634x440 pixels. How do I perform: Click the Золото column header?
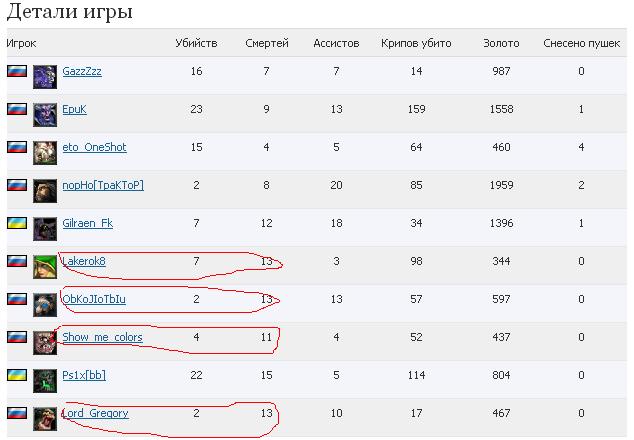click(x=501, y=43)
